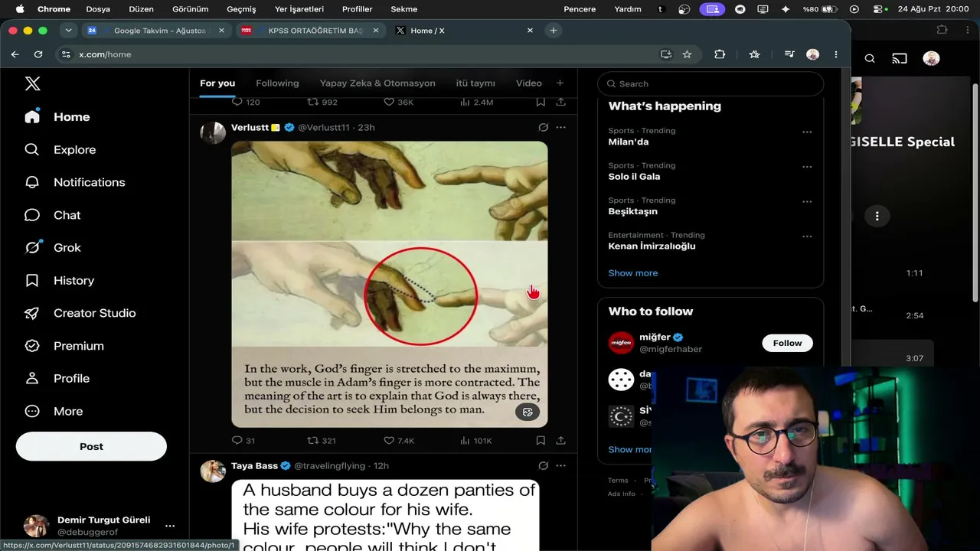Click the Post button
The width and height of the screenshot is (980, 551).
pyautogui.click(x=91, y=446)
